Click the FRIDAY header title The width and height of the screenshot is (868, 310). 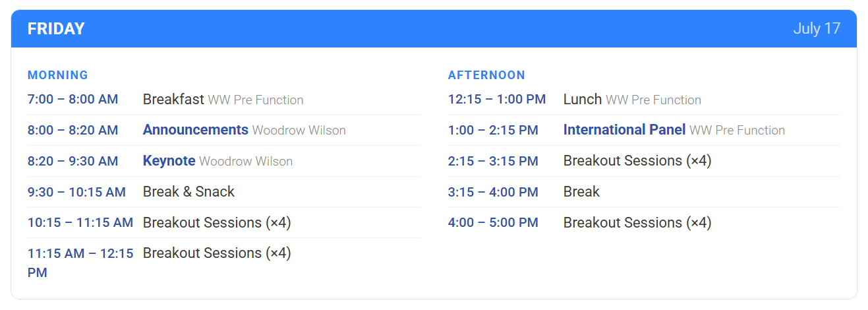click(56, 29)
